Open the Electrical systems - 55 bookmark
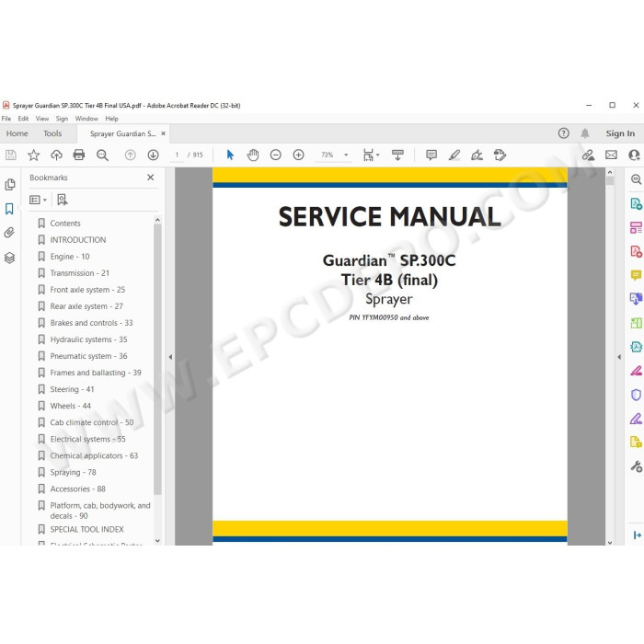 pos(88,439)
